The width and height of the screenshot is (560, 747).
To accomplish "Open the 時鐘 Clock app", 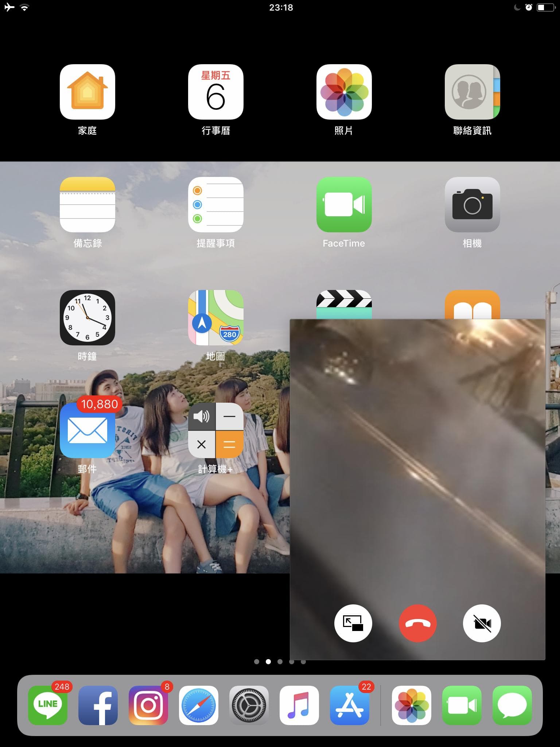I will click(x=87, y=318).
